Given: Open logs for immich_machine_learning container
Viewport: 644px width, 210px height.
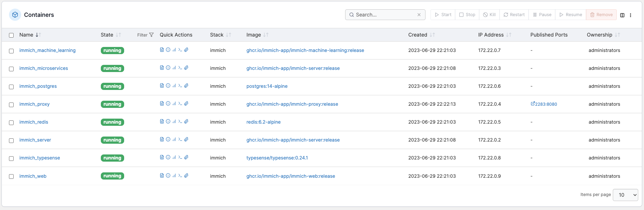Looking at the screenshot, I should pyautogui.click(x=162, y=50).
